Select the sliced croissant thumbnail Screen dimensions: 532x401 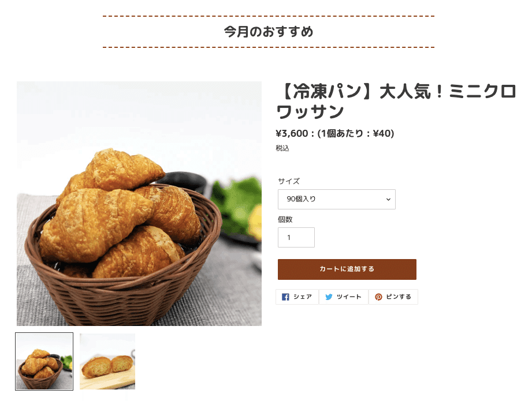pyautogui.click(x=107, y=361)
